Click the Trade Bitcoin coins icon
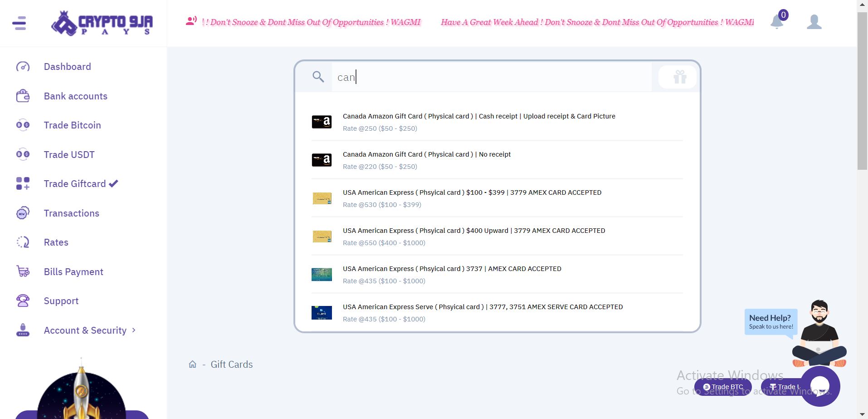This screenshot has width=868, height=419. [23, 125]
